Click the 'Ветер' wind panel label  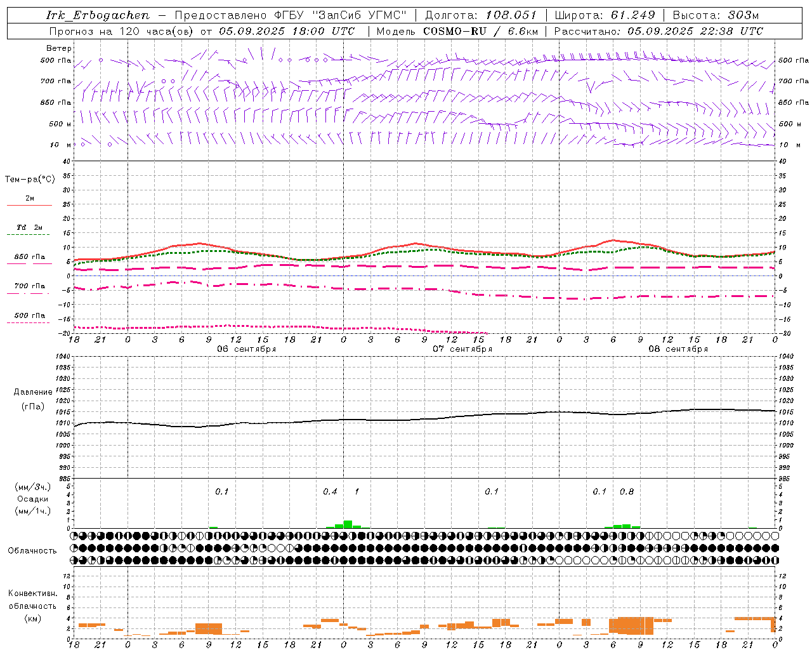coord(59,48)
